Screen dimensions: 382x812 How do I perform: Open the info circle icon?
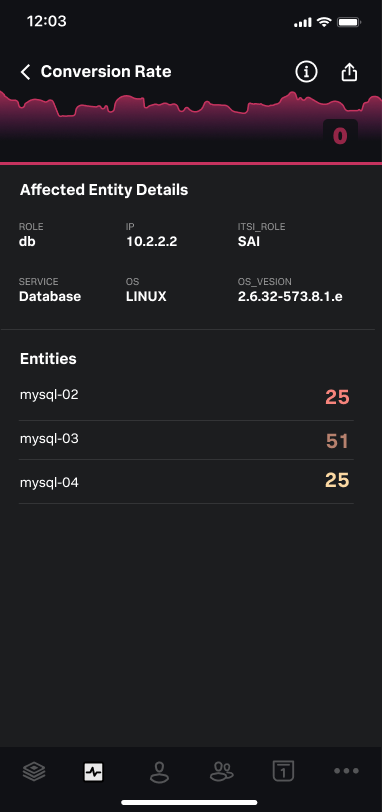pyautogui.click(x=306, y=71)
